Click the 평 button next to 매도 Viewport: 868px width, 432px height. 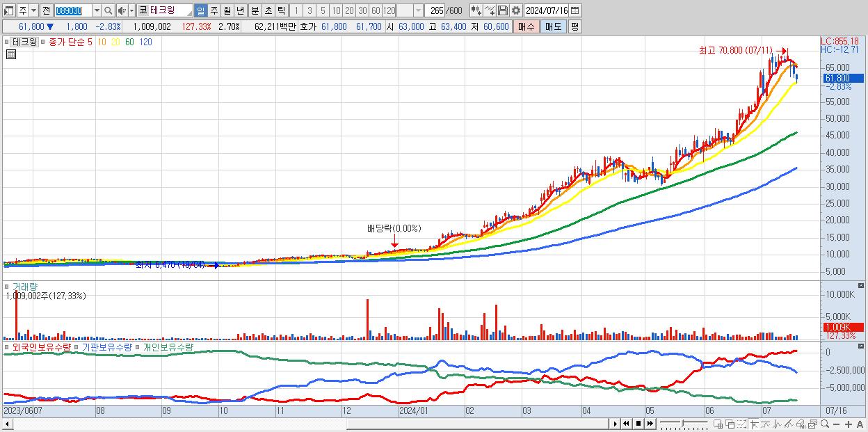[x=574, y=26]
